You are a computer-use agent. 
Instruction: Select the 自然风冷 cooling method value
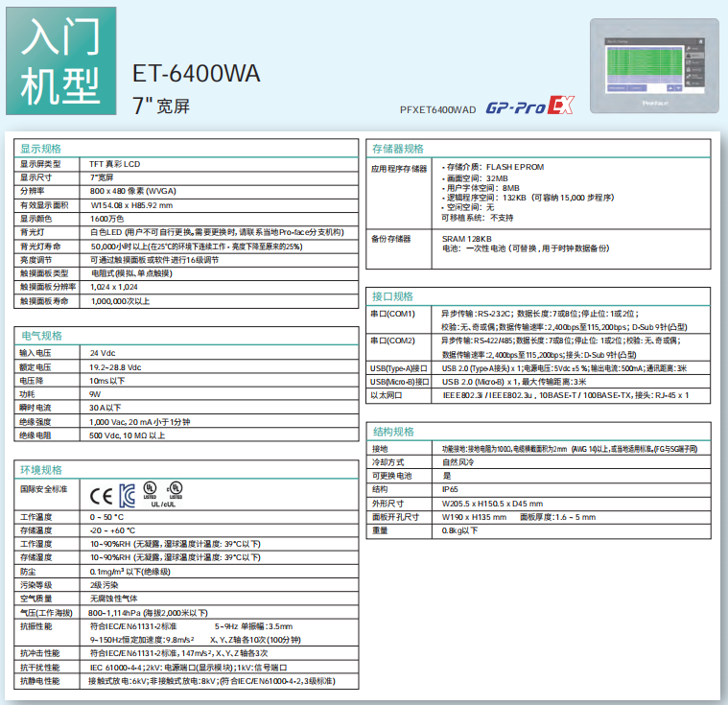[458, 462]
